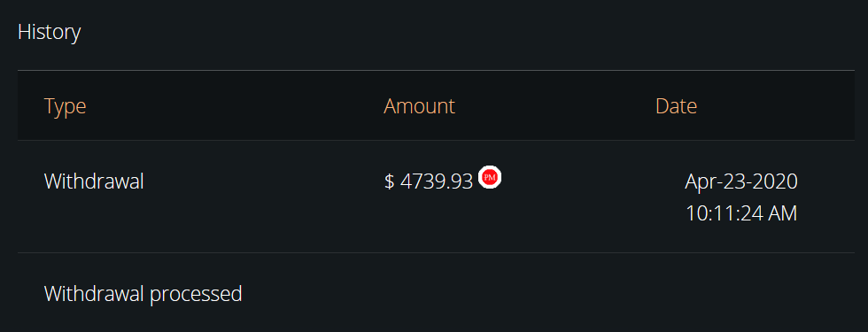Sort by the Type column header

pyautogui.click(x=65, y=105)
